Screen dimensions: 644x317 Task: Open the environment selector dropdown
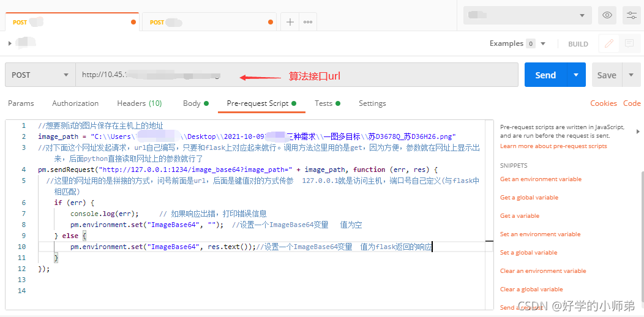pyautogui.click(x=527, y=15)
